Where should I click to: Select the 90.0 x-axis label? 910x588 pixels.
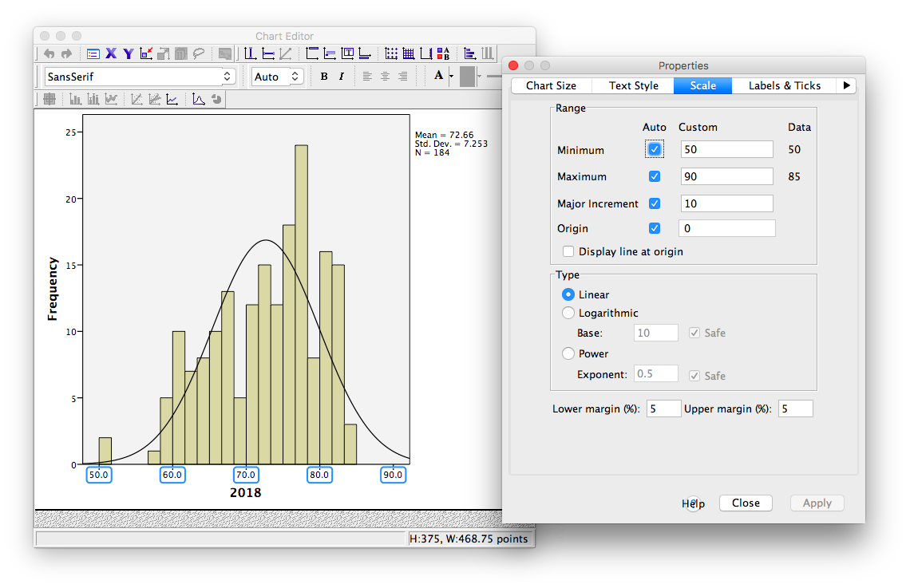coord(393,475)
